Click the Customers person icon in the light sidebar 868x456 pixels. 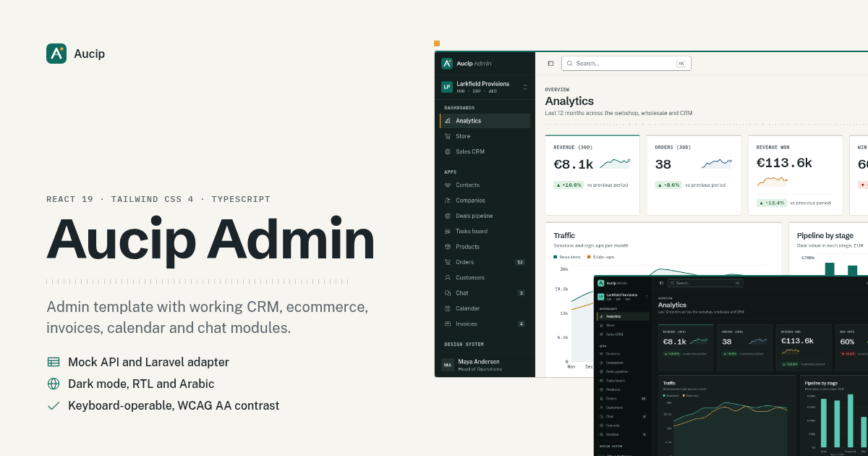448,277
